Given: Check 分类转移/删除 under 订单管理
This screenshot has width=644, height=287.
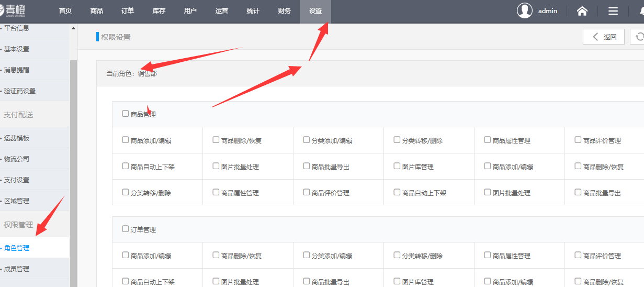Looking at the screenshot, I should [x=397, y=255].
